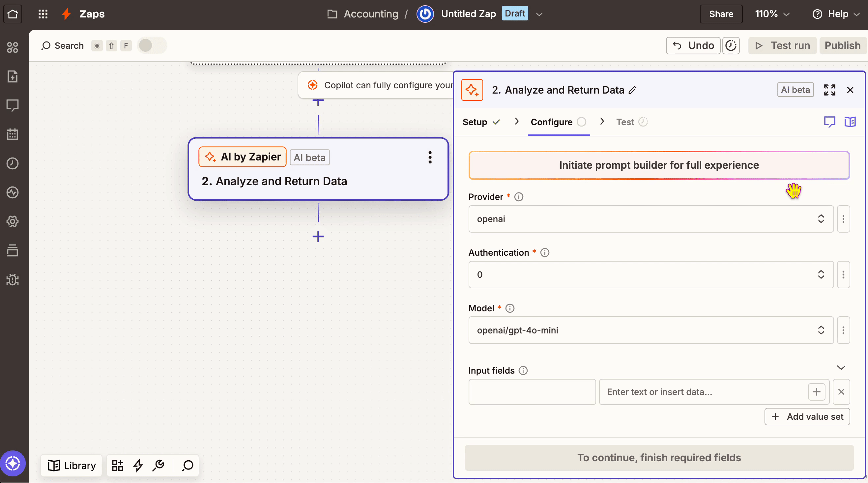
Task: Switch to the Test tab
Action: (625, 122)
